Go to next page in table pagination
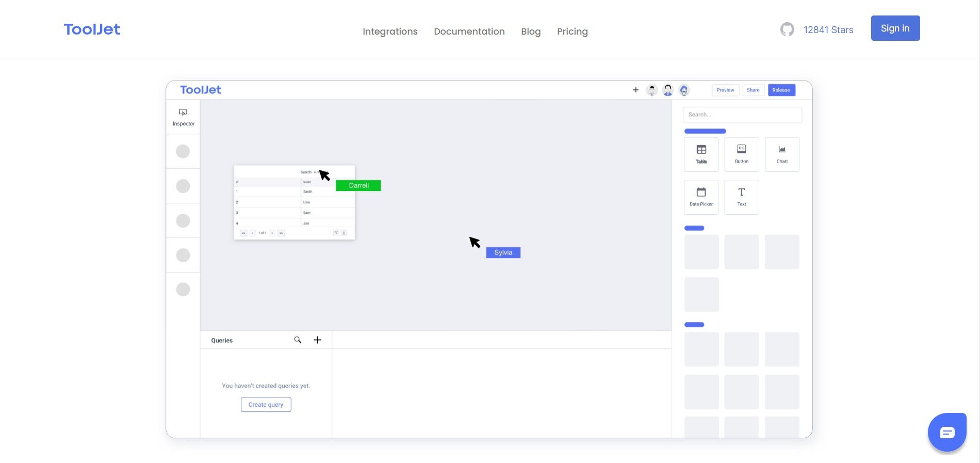This screenshot has width=980, height=463. pyautogui.click(x=272, y=233)
